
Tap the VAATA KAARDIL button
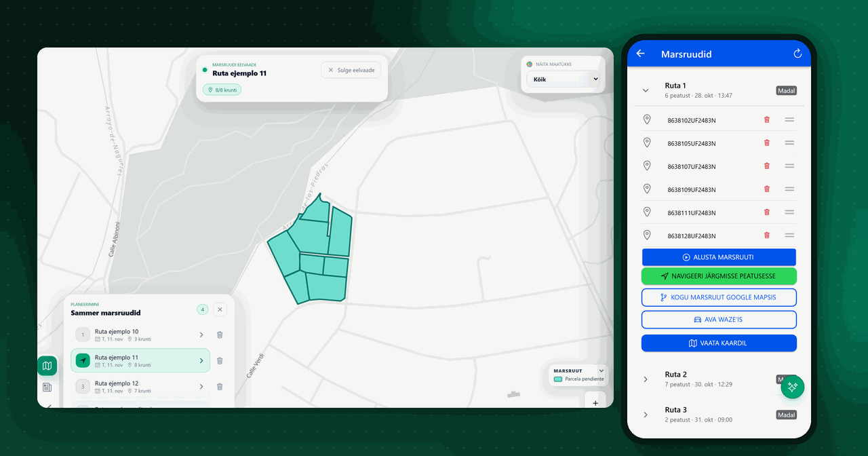[719, 343]
